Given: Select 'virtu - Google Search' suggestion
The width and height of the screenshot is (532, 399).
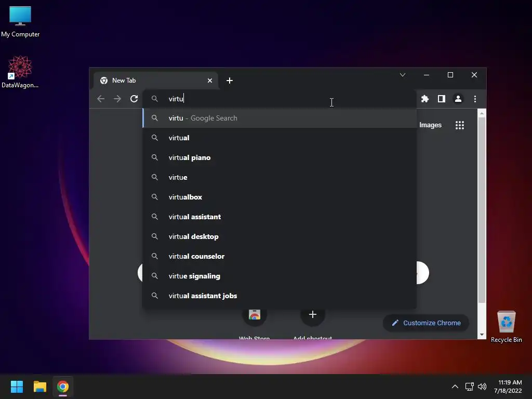Looking at the screenshot, I should click(280, 118).
